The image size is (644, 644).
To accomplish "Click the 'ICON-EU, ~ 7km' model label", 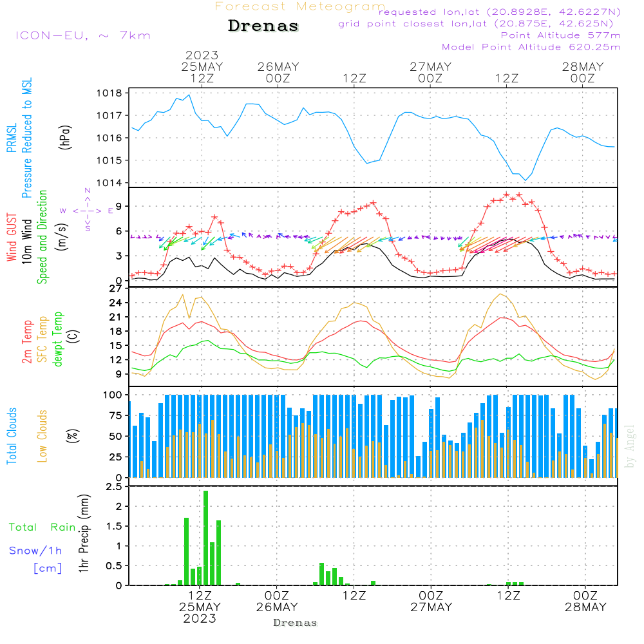I will tap(83, 35).
